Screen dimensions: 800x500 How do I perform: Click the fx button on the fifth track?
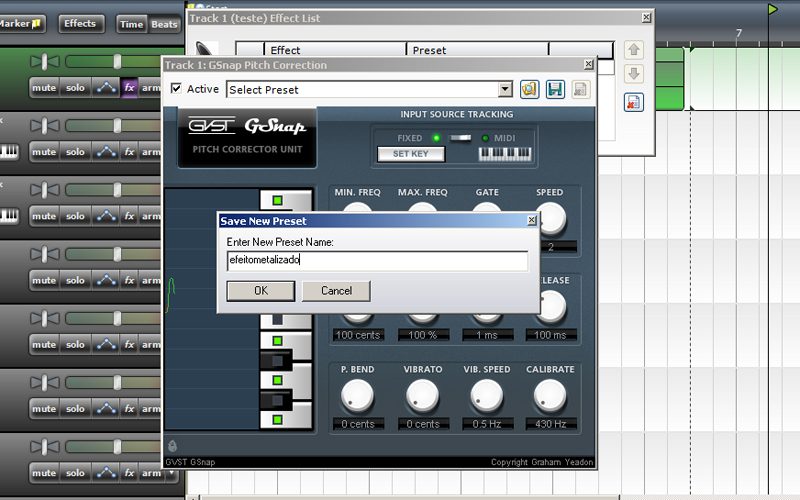click(130, 345)
